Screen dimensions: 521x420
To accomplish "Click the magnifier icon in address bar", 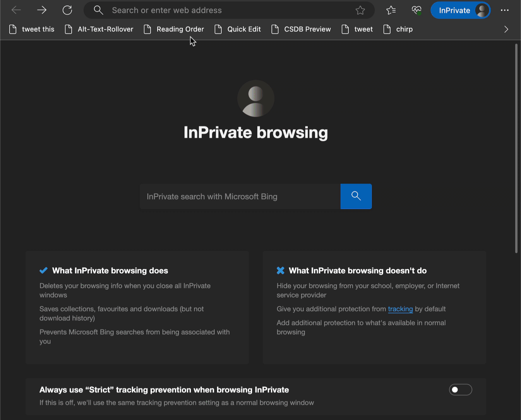I will pyautogui.click(x=98, y=10).
